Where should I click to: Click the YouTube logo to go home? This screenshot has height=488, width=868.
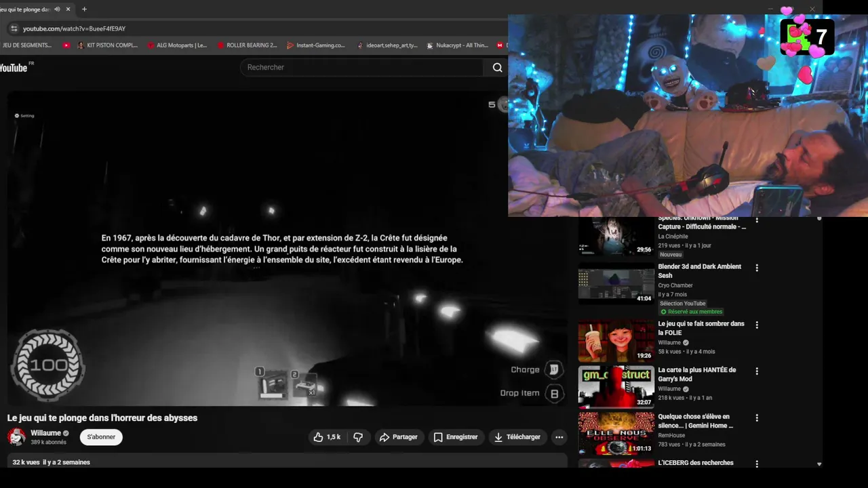point(15,67)
